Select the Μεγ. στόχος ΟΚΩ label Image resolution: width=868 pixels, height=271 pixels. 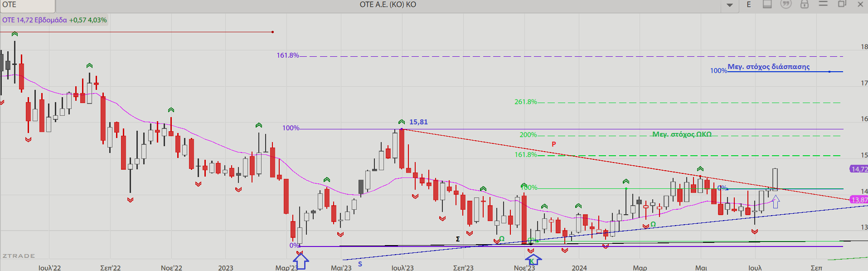pos(682,134)
